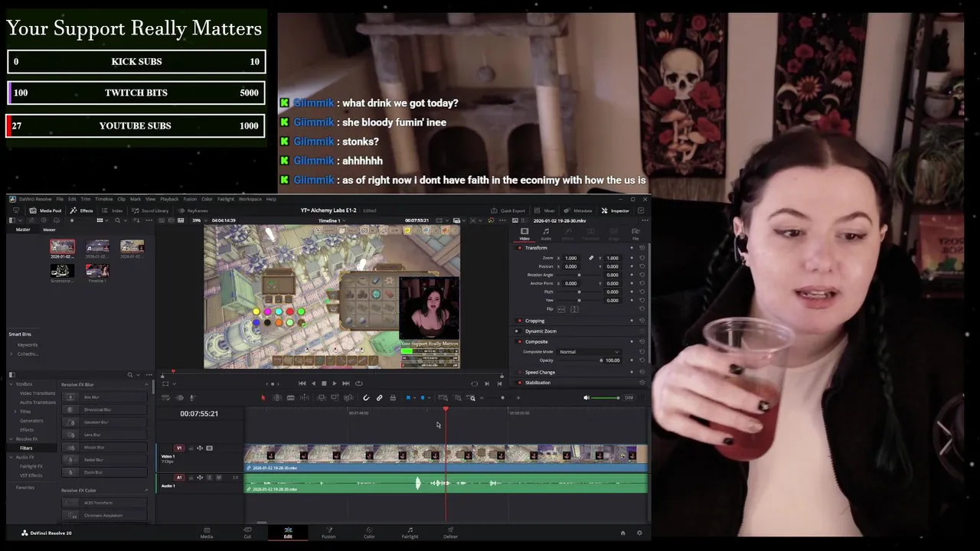Open the Index panel
The height and width of the screenshot is (551, 980).
(x=113, y=210)
